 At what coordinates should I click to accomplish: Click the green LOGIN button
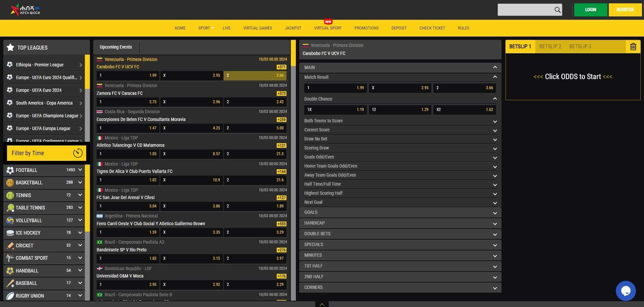click(590, 10)
